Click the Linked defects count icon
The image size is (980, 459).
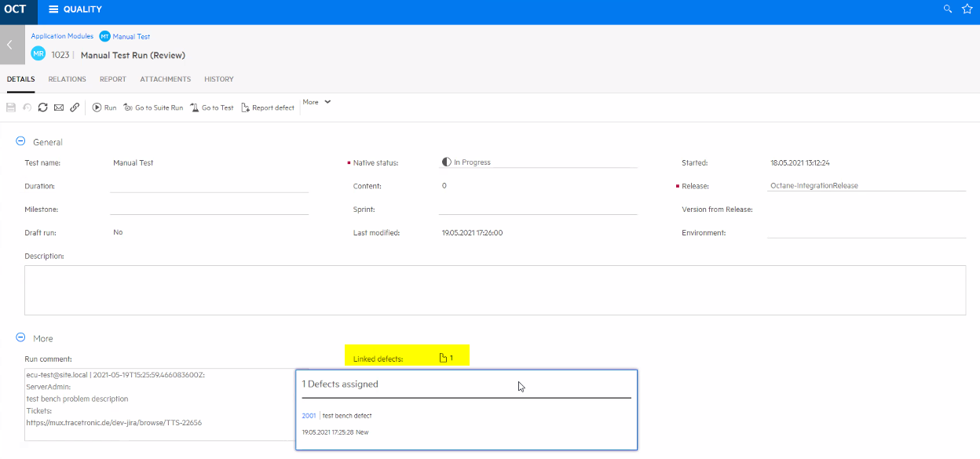(444, 359)
